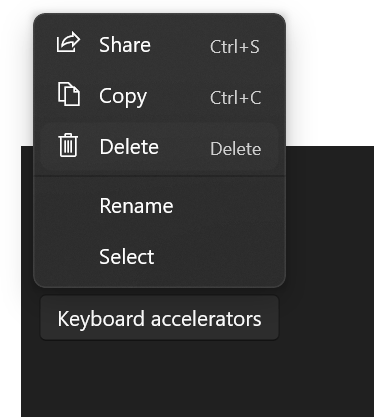
Task: Pick the Delete label in the menu
Action: click(x=129, y=147)
